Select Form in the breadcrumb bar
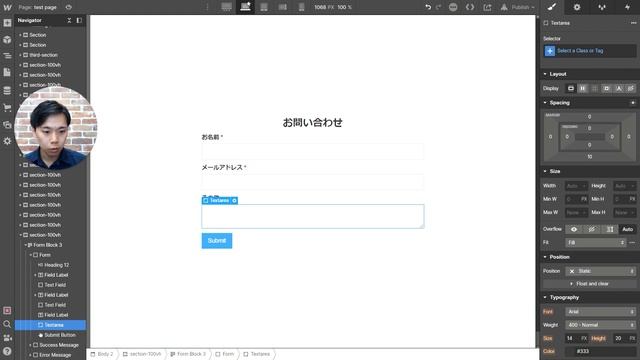The height and width of the screenshot is (360, 640). click(225, 354)
